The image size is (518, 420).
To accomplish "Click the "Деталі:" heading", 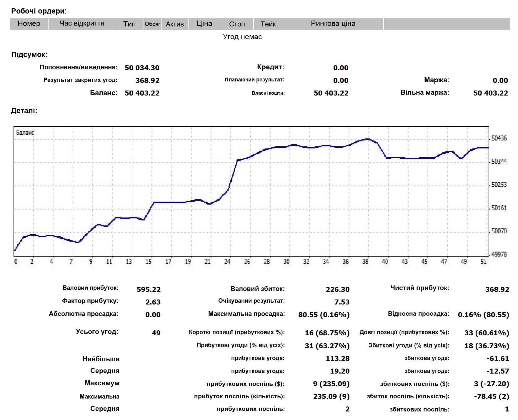I will [24, 111].
